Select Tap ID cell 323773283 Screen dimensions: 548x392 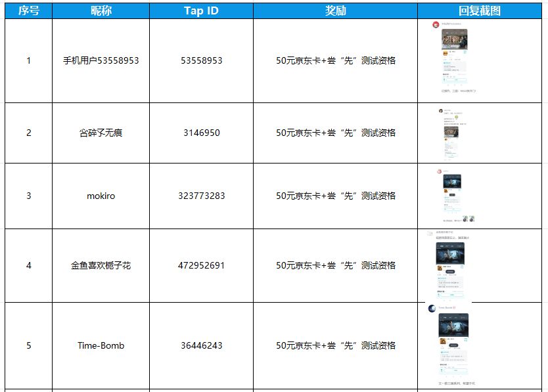pos(201,196)
